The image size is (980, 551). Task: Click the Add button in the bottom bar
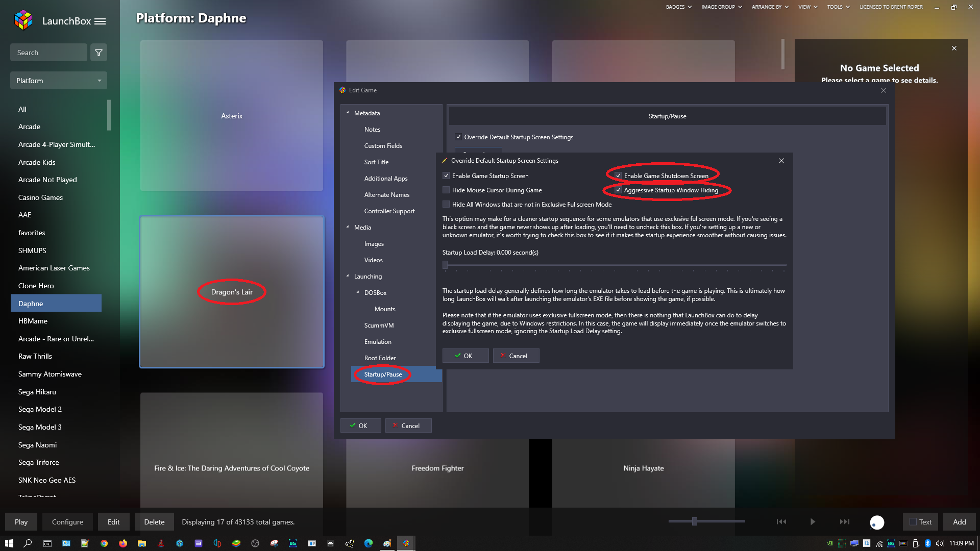tap(960, 522)
